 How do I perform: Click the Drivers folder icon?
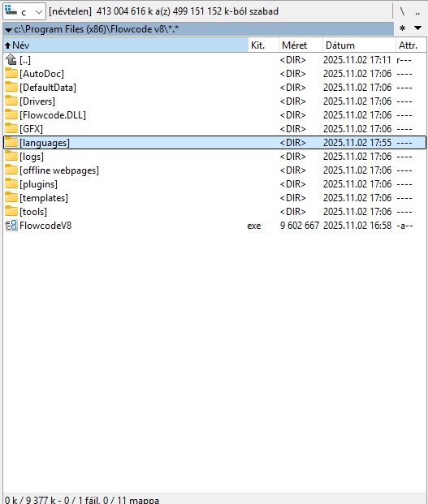tap(11, 101)
